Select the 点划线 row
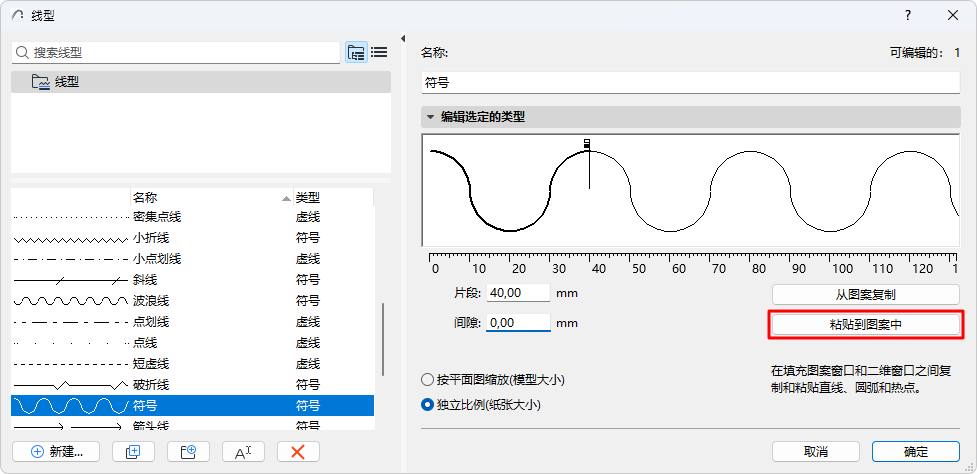Image resolution: width=977 pixels, height=474 pixels. (x=193, y=321)
